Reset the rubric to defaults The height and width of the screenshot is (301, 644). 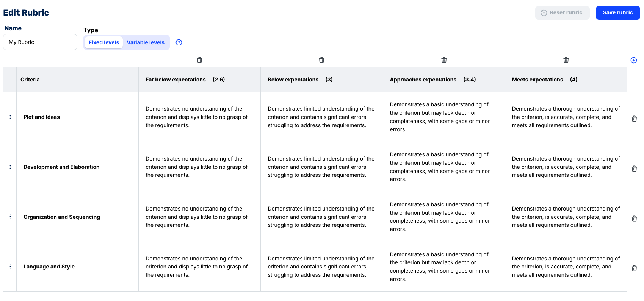[x=563, y=12]
